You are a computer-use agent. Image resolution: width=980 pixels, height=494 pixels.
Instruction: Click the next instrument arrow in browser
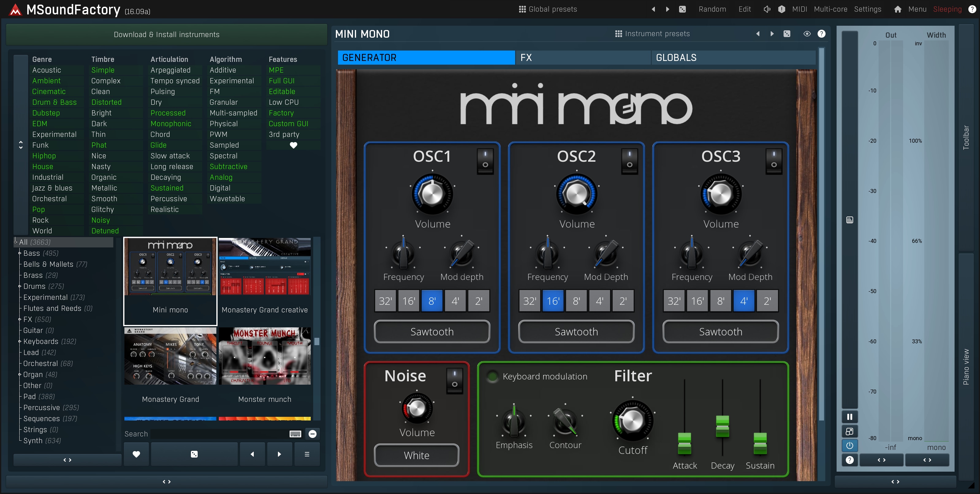coord(279,454)
